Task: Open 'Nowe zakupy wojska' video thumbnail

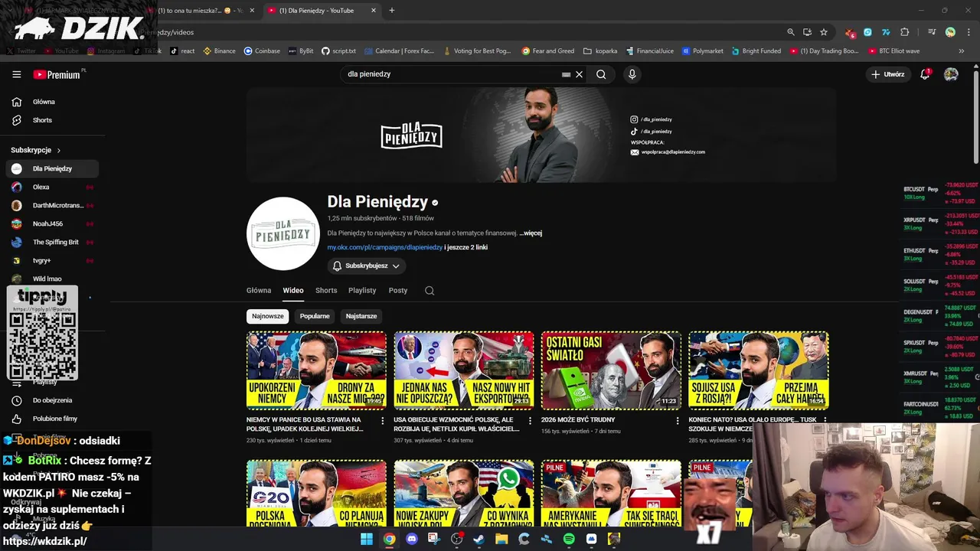Action: point(464,493)
